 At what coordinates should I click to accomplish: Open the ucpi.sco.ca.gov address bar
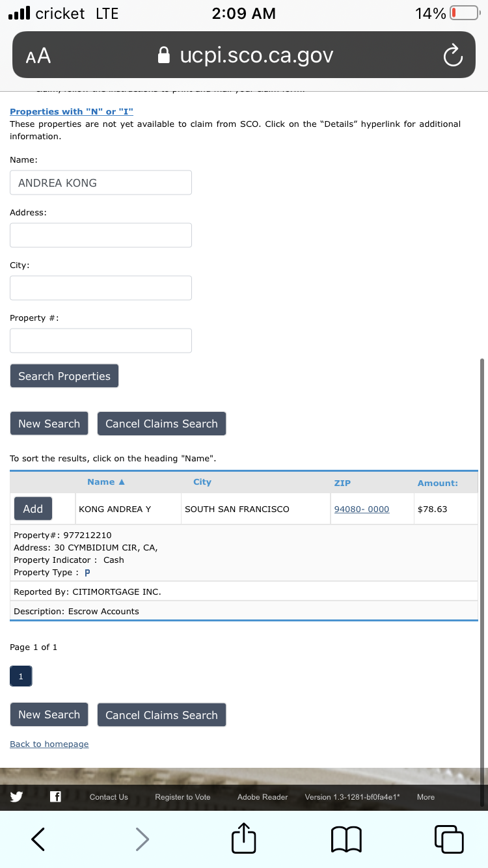[244, 55]
